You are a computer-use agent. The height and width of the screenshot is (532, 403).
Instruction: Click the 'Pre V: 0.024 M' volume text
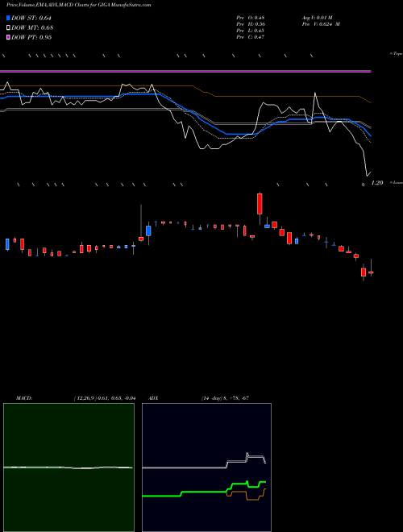pyautogui.click(x=321, y=24)
